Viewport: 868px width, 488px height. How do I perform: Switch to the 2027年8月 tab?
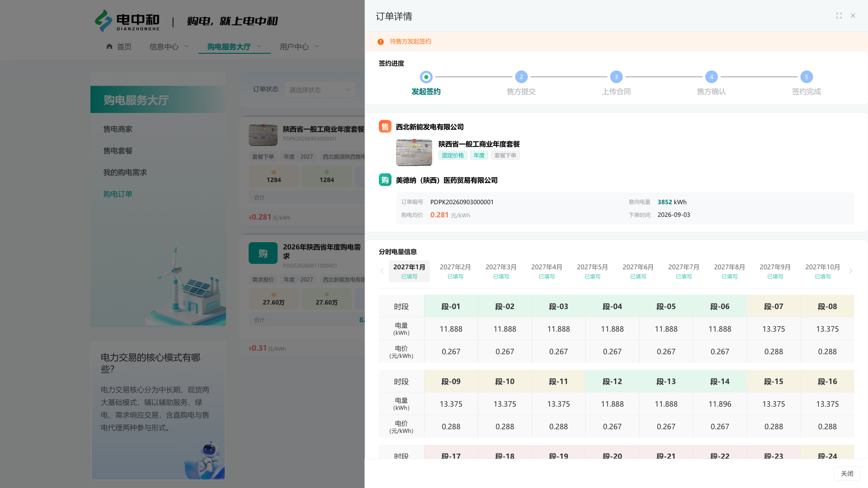(729, 271)
